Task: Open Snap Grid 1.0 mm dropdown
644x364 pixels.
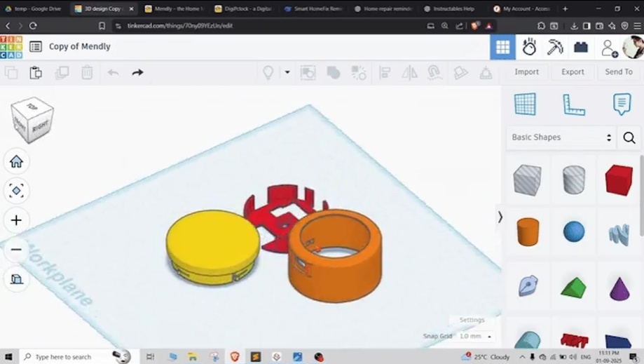Action: pyautogui.click(x=474, y=337)
